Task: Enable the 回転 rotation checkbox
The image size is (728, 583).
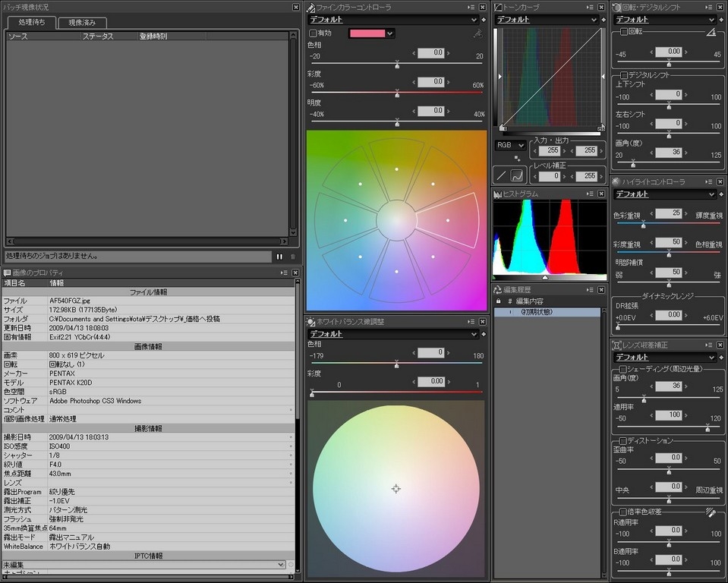Action: (624, 33)
